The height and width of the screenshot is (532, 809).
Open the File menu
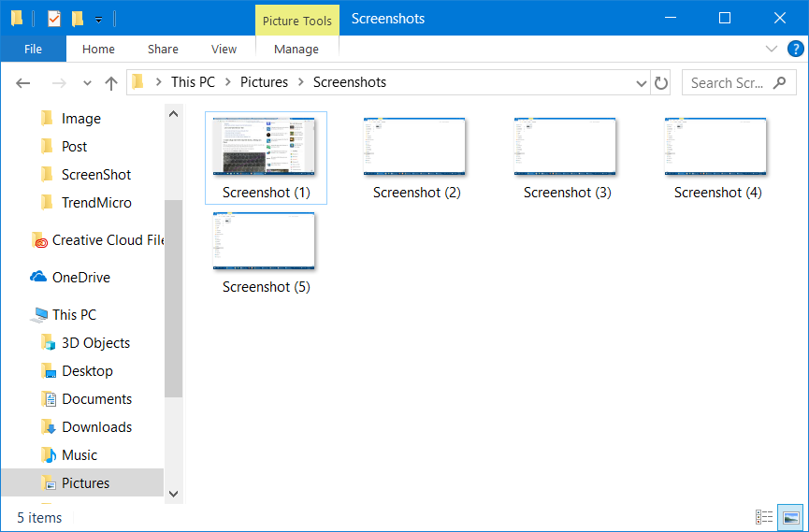[33, 49]
